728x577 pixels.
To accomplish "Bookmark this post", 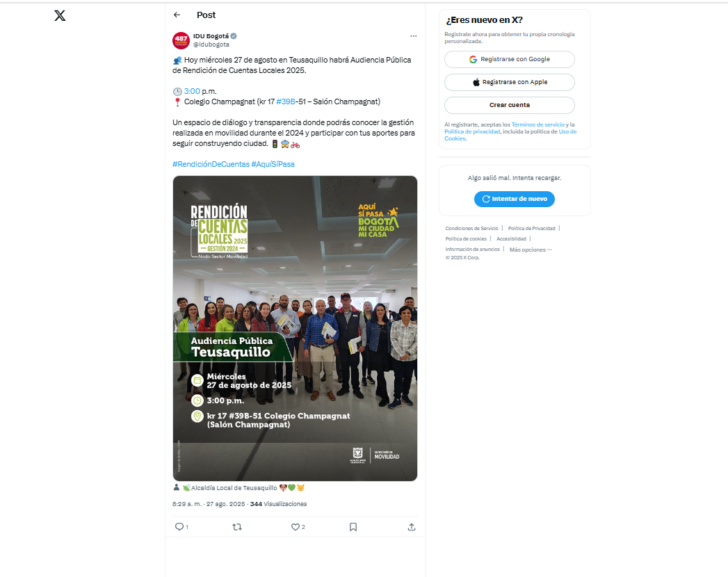I will [353, 526].
